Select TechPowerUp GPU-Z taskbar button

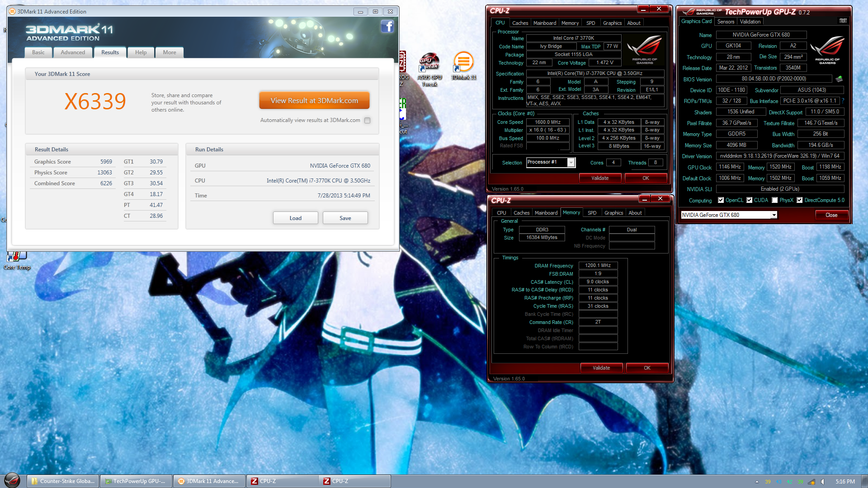point(136,481)
